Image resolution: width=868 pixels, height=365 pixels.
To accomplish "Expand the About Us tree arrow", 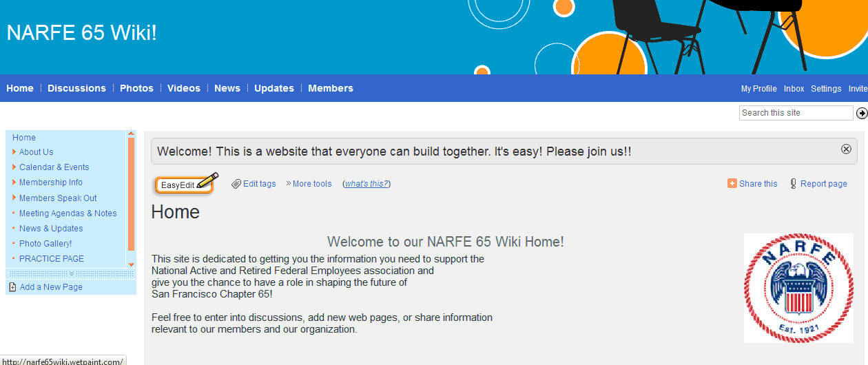I will click(14, 152).
